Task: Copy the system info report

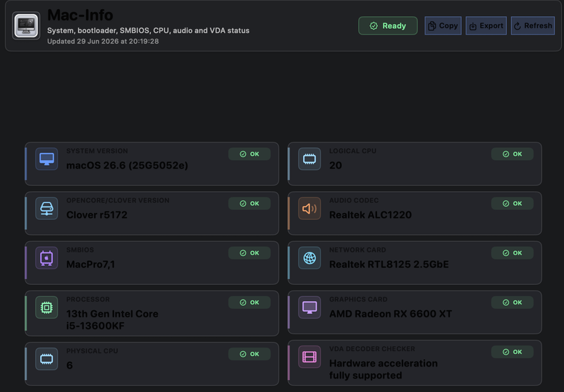Action: click(x=443, y=26)
